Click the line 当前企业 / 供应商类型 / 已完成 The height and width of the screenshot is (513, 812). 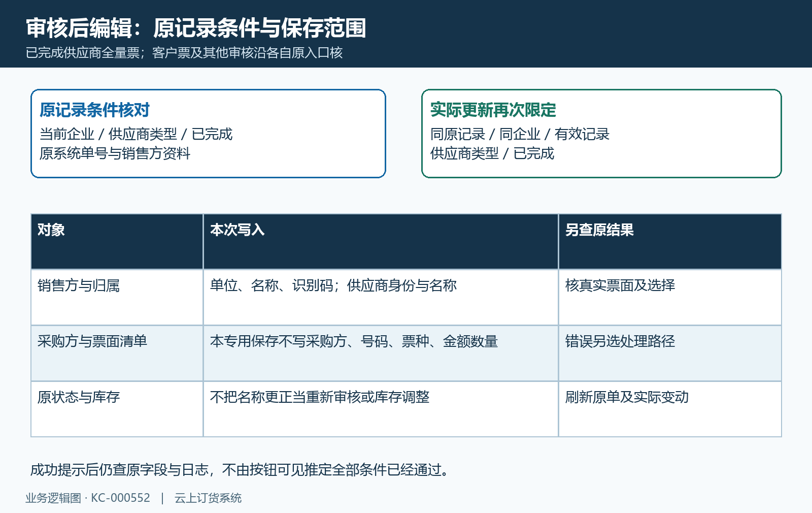click(136, 134)
